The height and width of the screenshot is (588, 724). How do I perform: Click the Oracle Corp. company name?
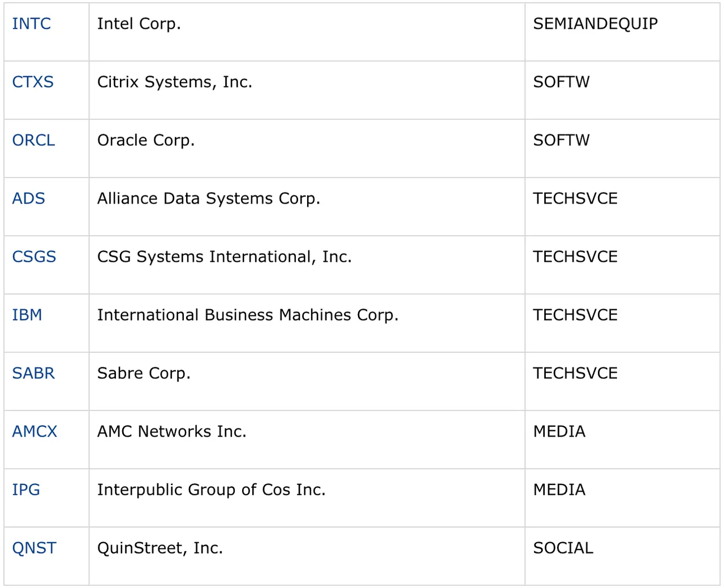pyautogui.click(x=146, y=140)
